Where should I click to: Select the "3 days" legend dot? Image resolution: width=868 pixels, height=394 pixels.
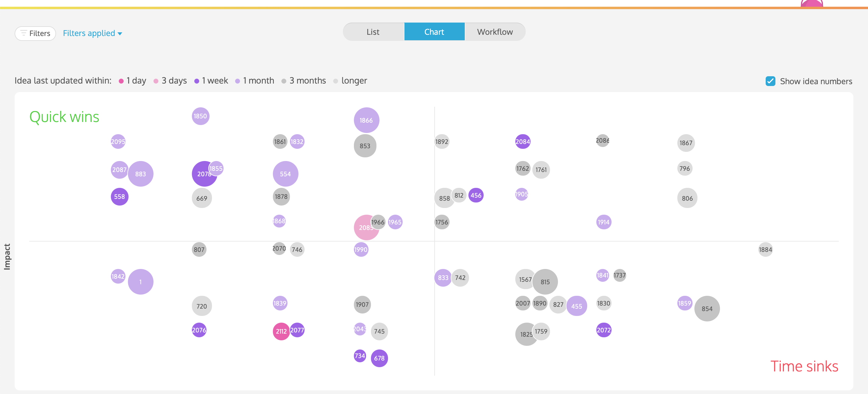click(156, 81)
